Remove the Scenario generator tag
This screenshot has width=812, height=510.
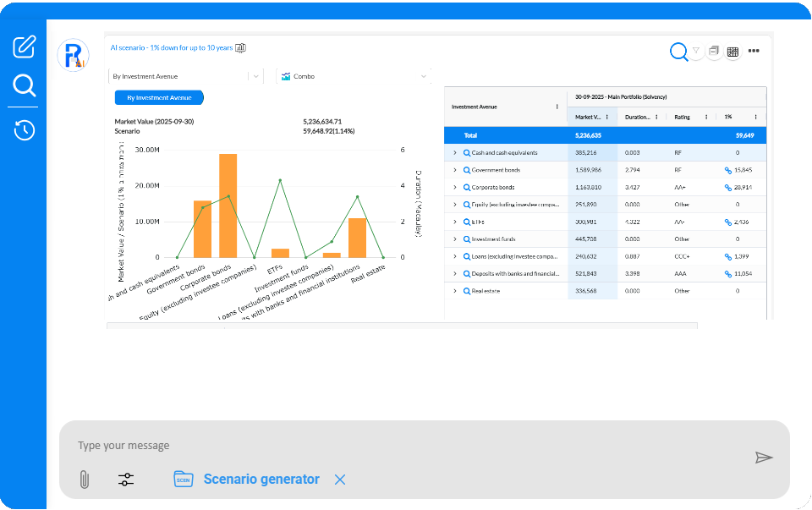340,480
